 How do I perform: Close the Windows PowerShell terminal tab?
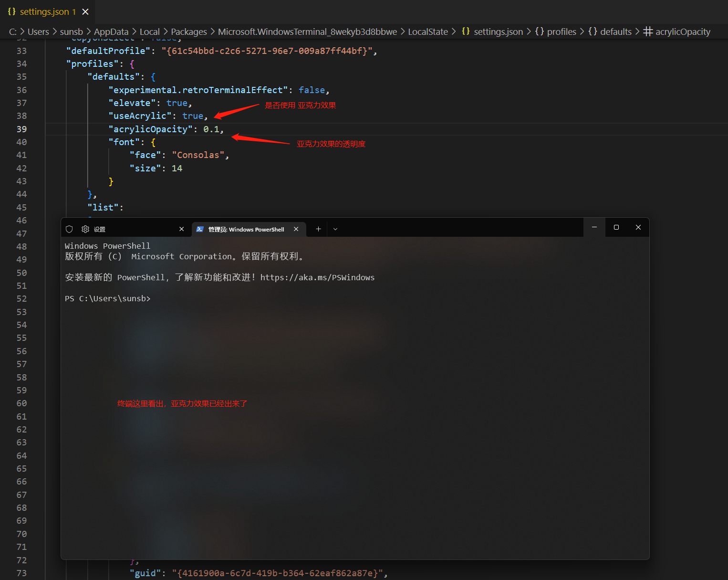click(296, 229)
